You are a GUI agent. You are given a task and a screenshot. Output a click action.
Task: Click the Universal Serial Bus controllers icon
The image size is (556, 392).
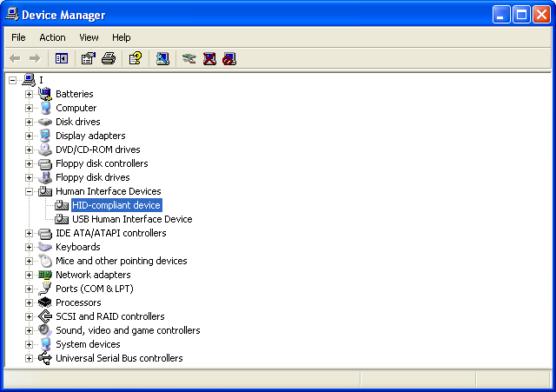[x=45, y=358]
